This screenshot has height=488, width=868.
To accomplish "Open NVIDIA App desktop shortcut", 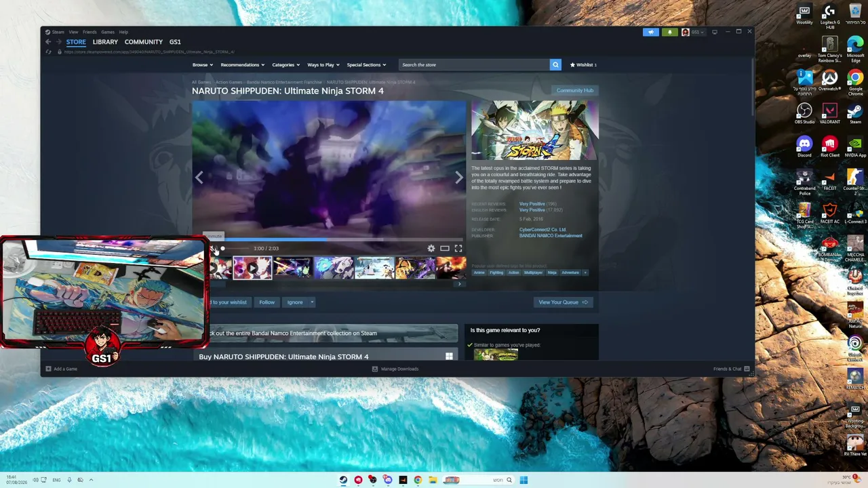I will (x=855, y=147).
